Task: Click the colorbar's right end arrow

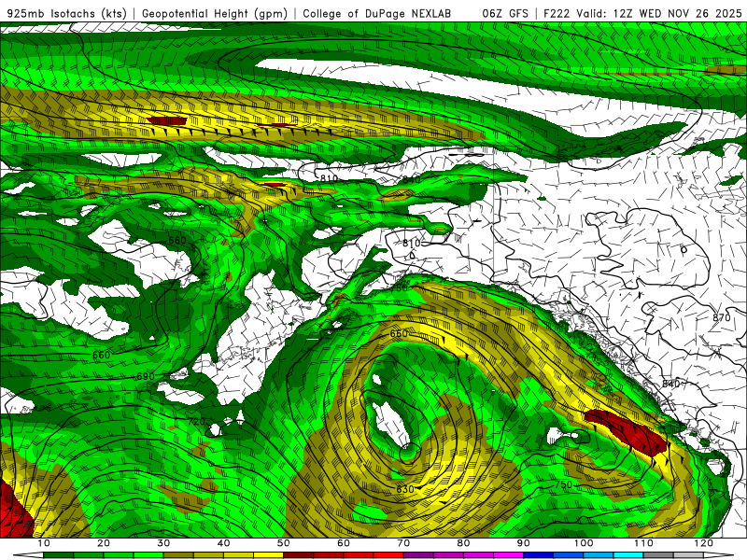Action: point(719,555)
